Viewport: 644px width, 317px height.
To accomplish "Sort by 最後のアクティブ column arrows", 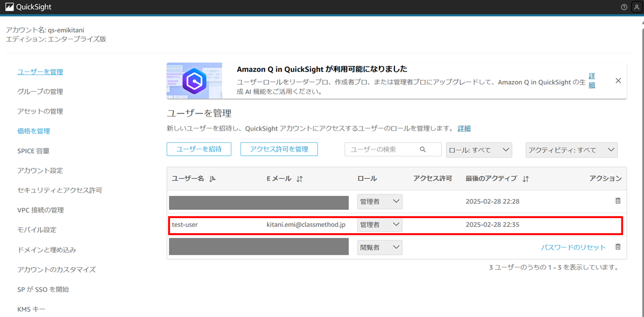I will coord(526,179).
